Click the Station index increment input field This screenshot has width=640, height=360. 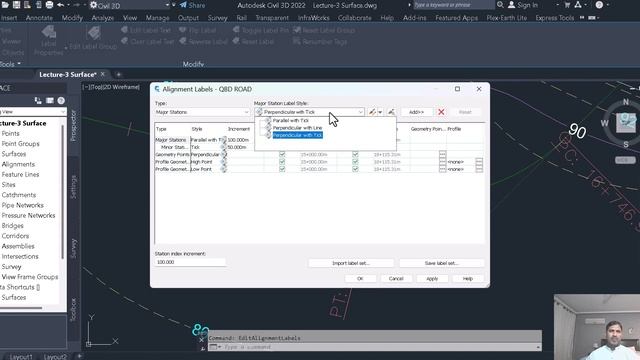tap(190, 262)
